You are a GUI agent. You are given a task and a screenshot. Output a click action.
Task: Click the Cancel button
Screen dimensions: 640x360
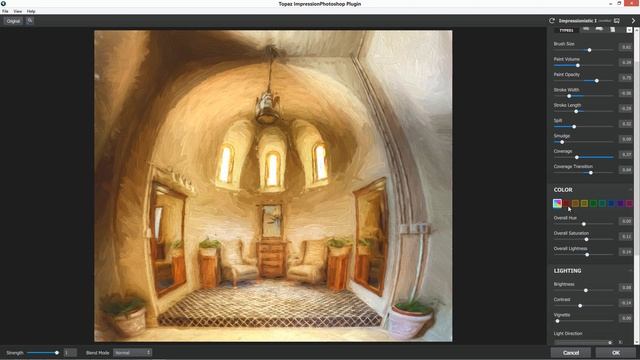(x=571, y=353)
